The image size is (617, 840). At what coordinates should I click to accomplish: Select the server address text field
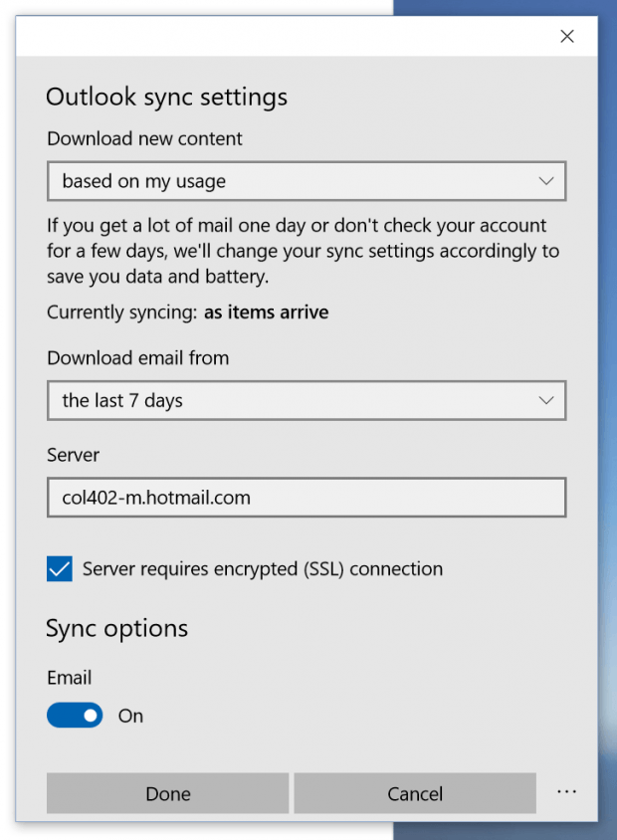pyautogui.click(x=306, y=497)
